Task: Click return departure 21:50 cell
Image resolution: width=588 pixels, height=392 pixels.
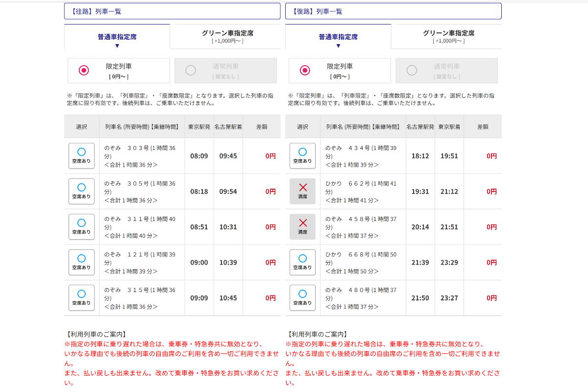Action: [x=420, y=297]
